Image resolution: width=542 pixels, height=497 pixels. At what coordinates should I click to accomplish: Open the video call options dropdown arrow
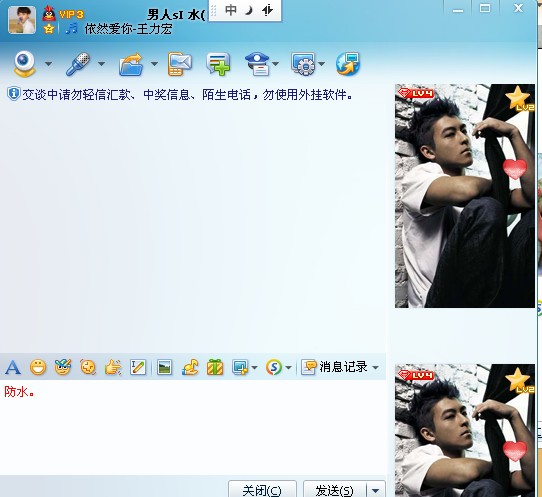click(x=49, y=64)
